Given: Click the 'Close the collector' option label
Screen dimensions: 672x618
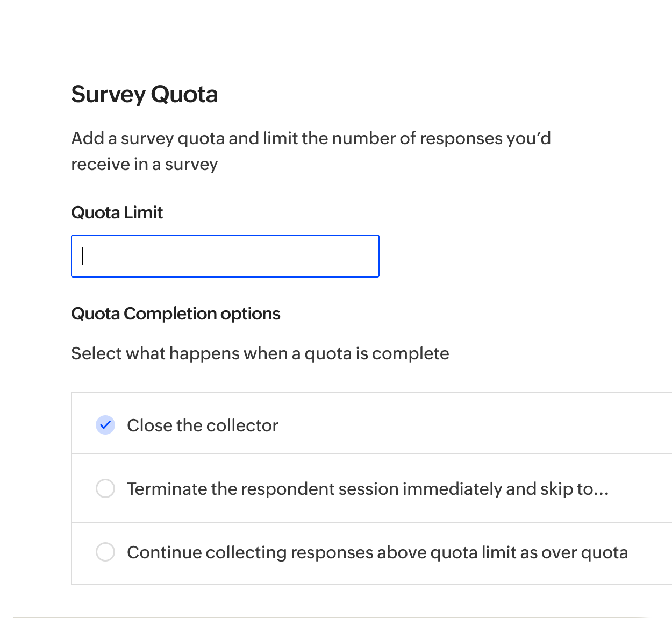Looking at the screenshot, I should pos(202,425).
